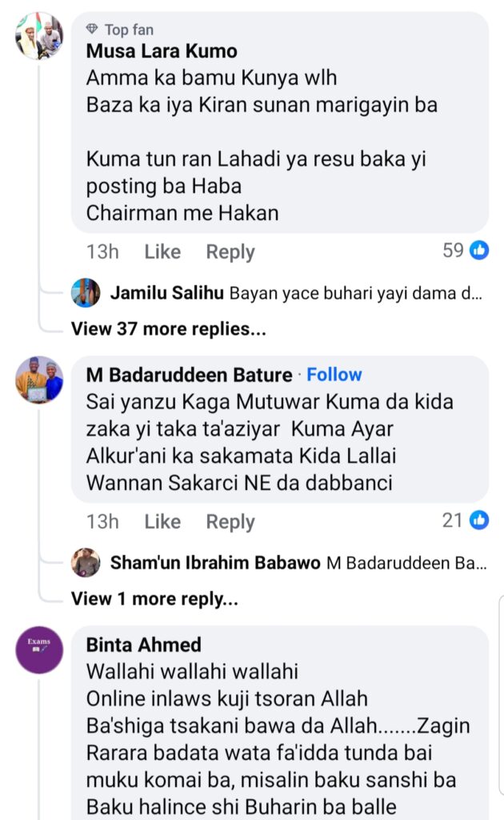
Task: Reply to M Badaruddeen Bature's comment
Action: pos(230,521)
